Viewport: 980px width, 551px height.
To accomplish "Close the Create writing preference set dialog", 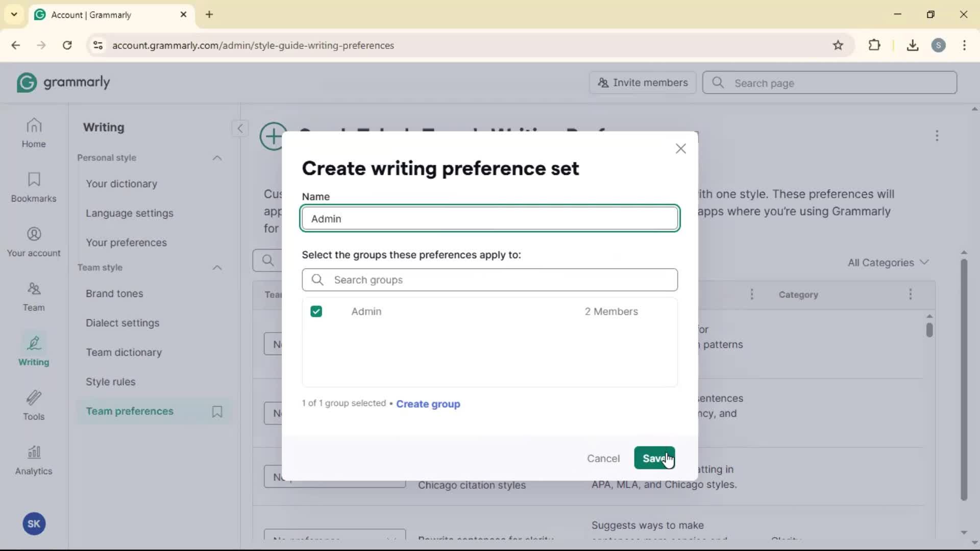I will tap(680, 149).
